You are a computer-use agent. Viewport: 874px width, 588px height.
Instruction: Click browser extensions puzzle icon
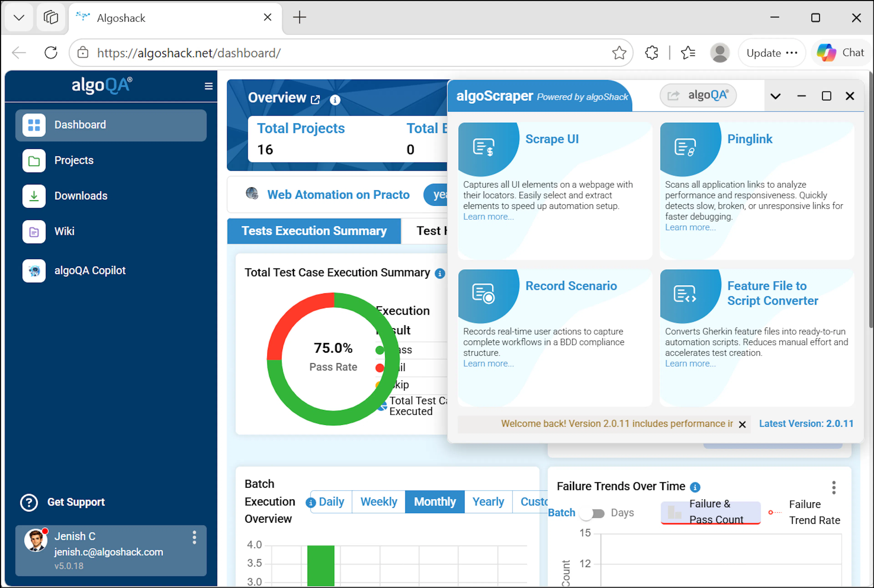point(652,53)
